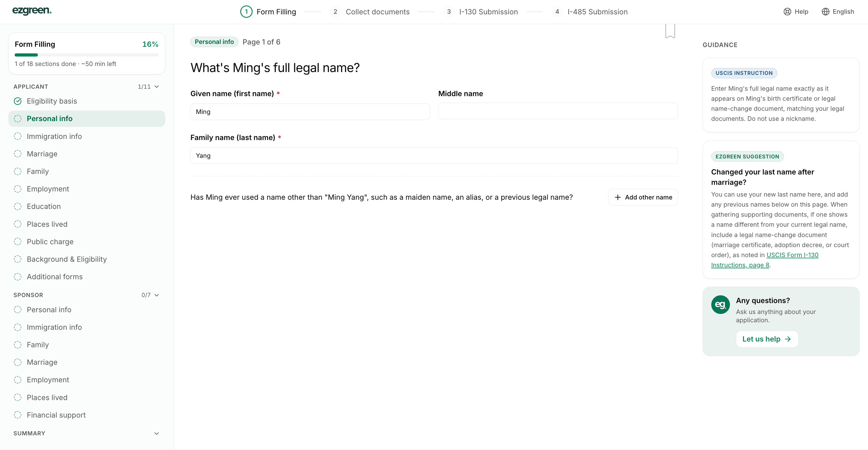
Task: Click the eg avatar in Any questions card
Action: pyautogui.click(x=720, y=304)
